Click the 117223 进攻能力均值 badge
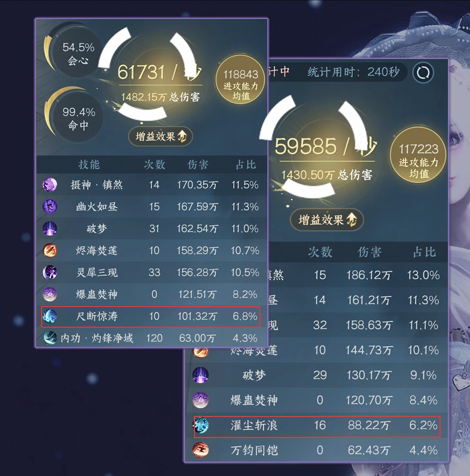Viewport: 470px width, 476px height. pos(418,155)
